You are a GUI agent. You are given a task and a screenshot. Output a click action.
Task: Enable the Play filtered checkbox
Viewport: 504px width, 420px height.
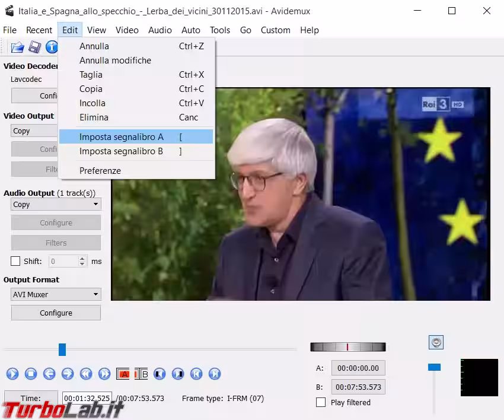point(321,402)
